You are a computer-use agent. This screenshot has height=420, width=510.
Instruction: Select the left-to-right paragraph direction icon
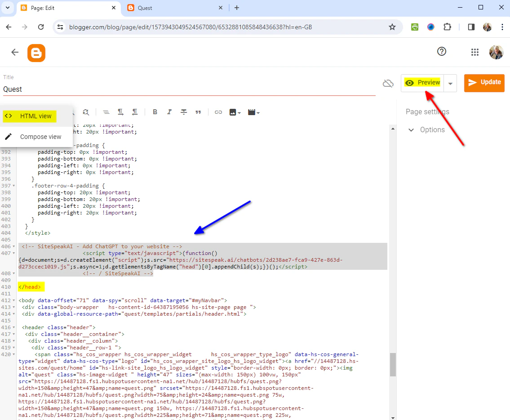point(120,112)
